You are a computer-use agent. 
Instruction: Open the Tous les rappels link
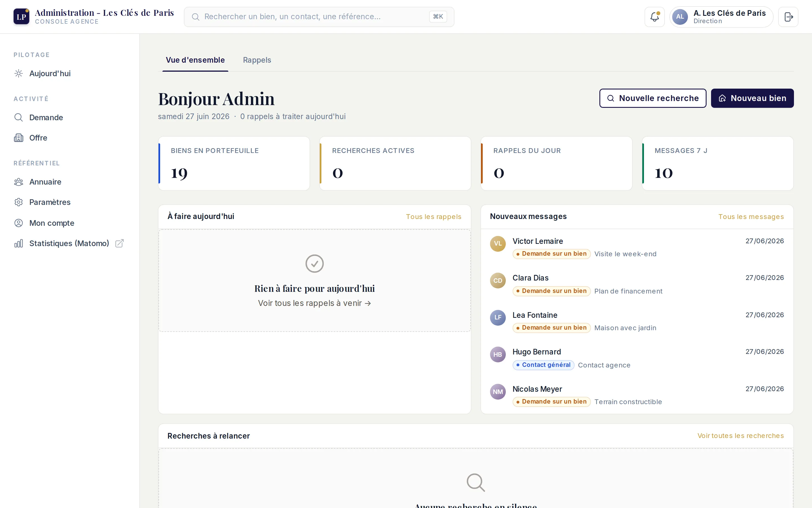[434, 217]
